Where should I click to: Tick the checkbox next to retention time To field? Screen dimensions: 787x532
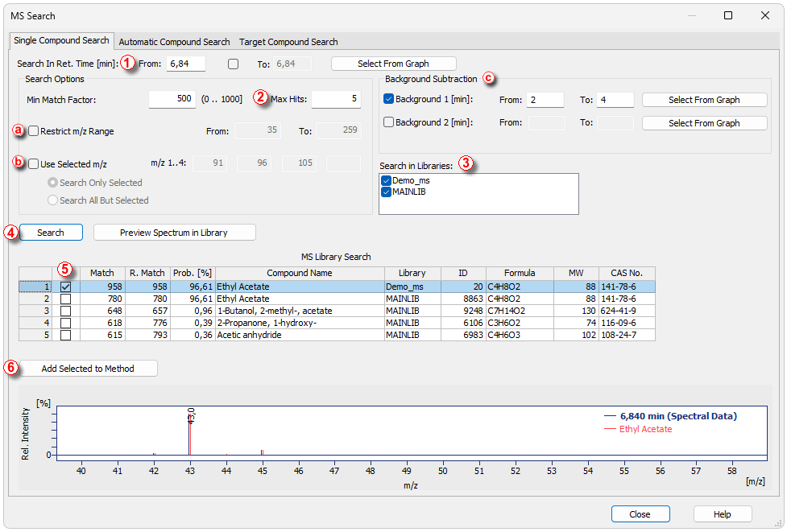click(x=234, y=64)
